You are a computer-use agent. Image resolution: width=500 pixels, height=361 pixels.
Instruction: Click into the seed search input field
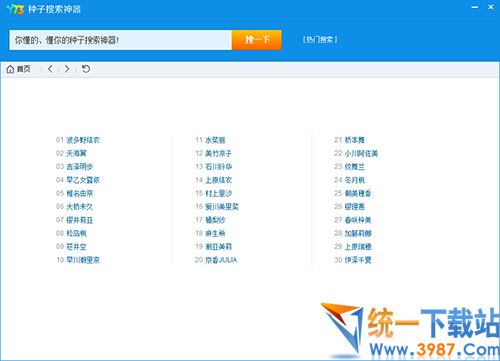pos(120,40)
